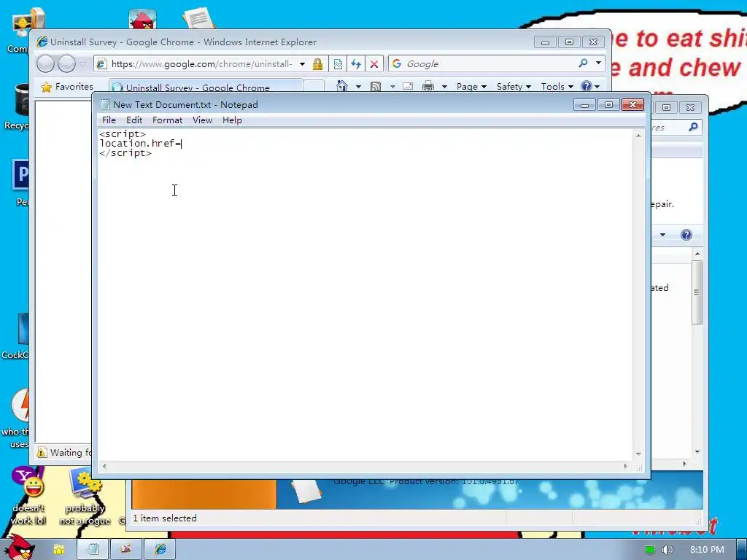The height and width of the screenshot is (560, 747).
Task: Click the 8:10 PM taskbar clock
Action: [x=706, y=550]
